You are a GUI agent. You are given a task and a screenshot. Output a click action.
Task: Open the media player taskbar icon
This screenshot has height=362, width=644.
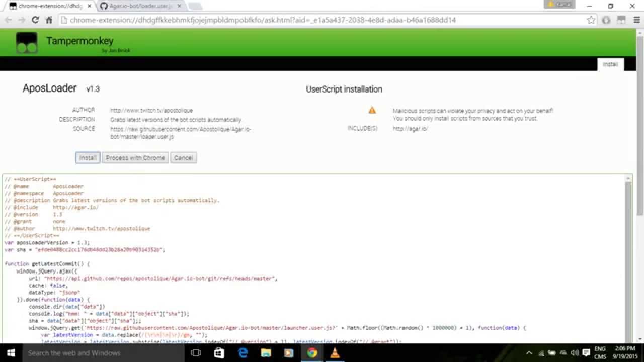tap(289, 352)
